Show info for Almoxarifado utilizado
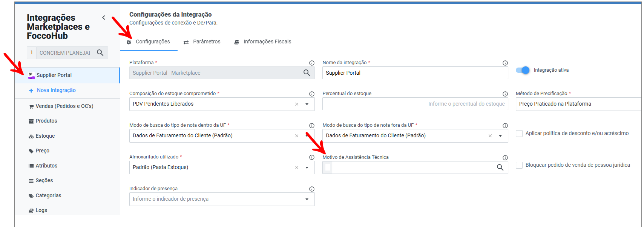 [x=312, y=157]
